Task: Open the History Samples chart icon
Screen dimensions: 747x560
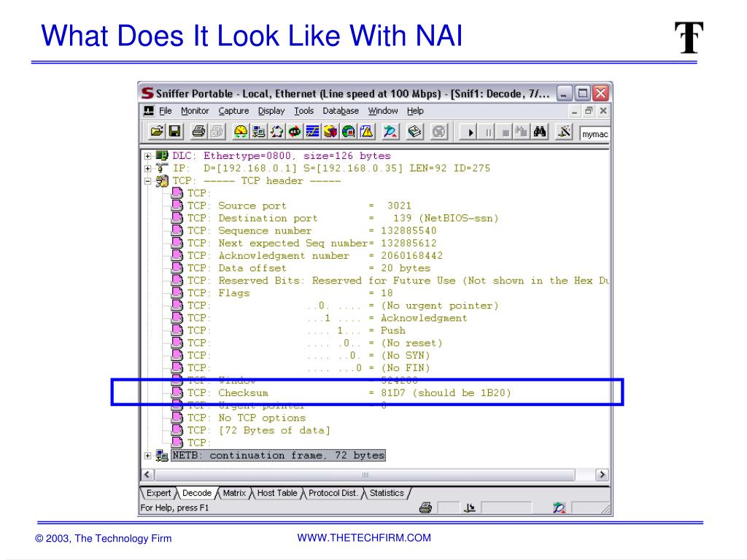Action: tap(312, 131)
